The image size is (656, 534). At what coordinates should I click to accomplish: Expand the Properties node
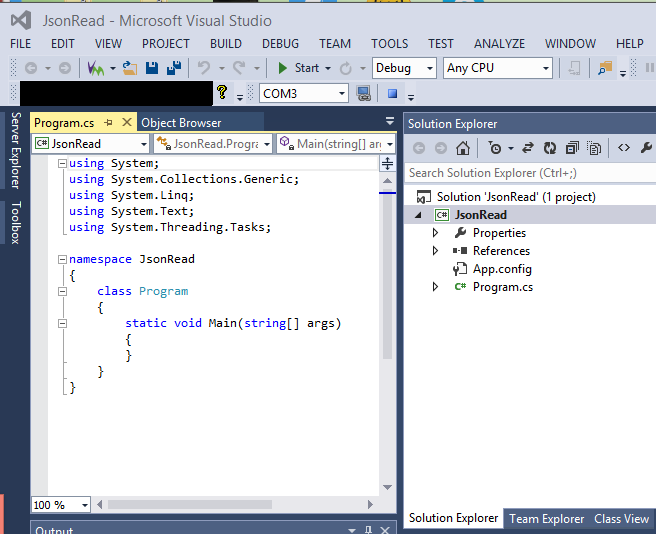pyautogui.click(x=435, y=233)
